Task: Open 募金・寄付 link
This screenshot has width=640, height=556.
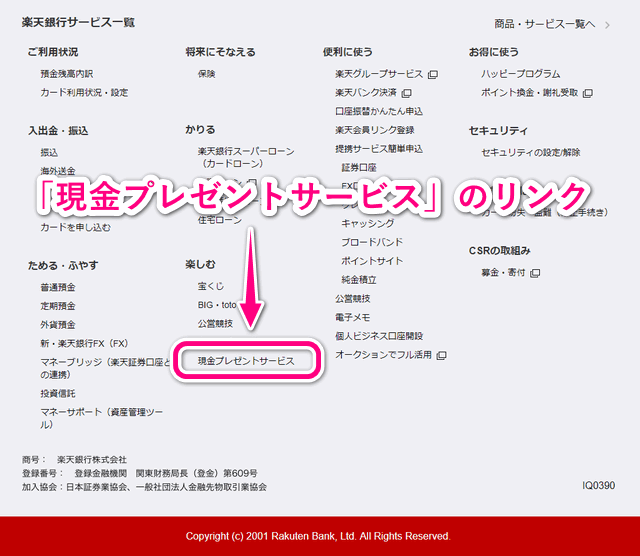Action: pyautogui.click(x=503, y=273)
